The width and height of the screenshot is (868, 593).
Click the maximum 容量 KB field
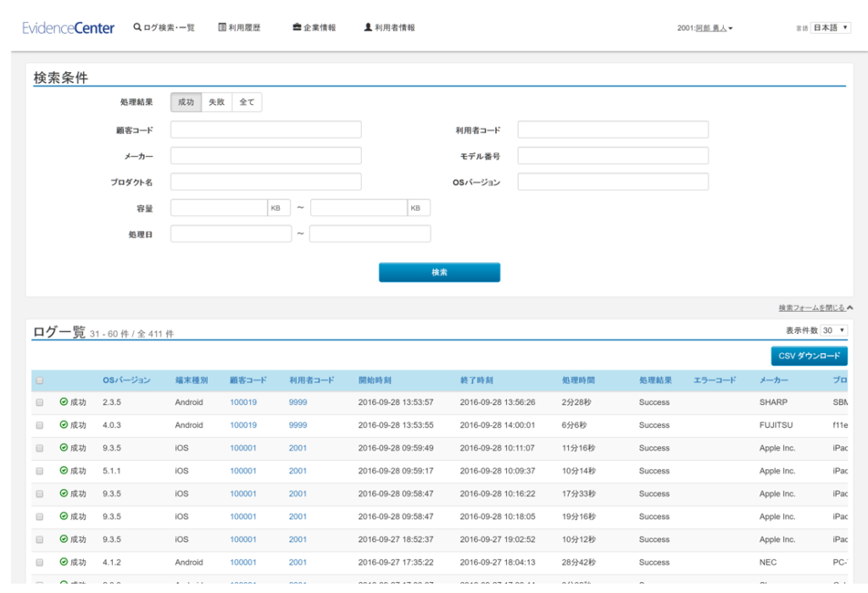click(359, 208)
